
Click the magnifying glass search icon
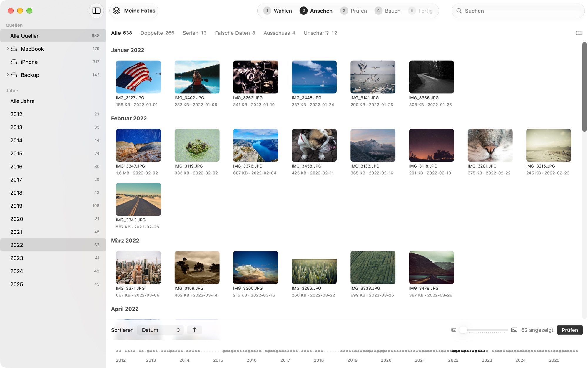(459, 11)
